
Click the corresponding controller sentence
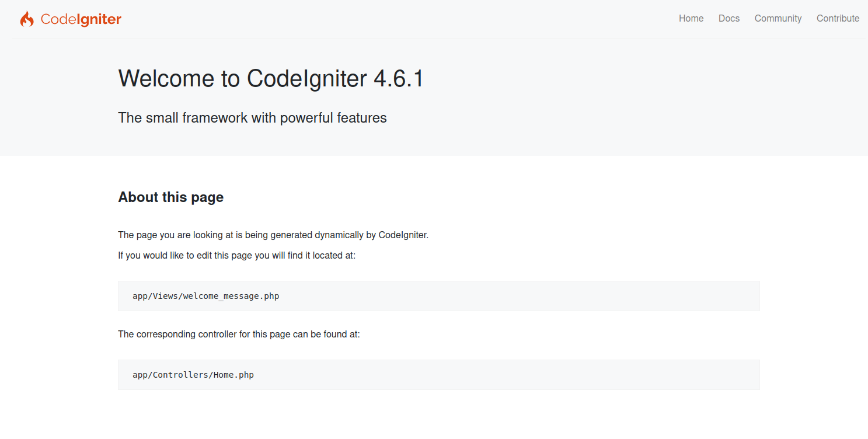[x=239, y=335]
